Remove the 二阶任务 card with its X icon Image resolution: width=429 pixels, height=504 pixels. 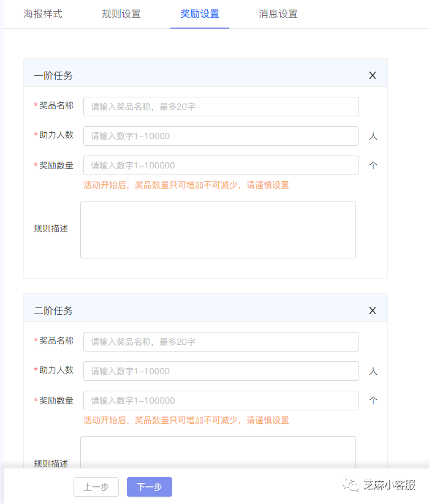[373, 310]
